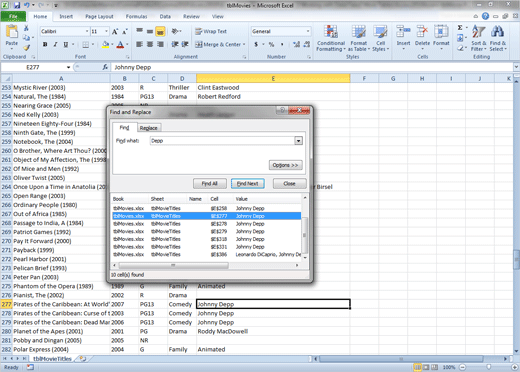Click the Excel Help question mark icon
520x372 pixels.
pos(485,16)
